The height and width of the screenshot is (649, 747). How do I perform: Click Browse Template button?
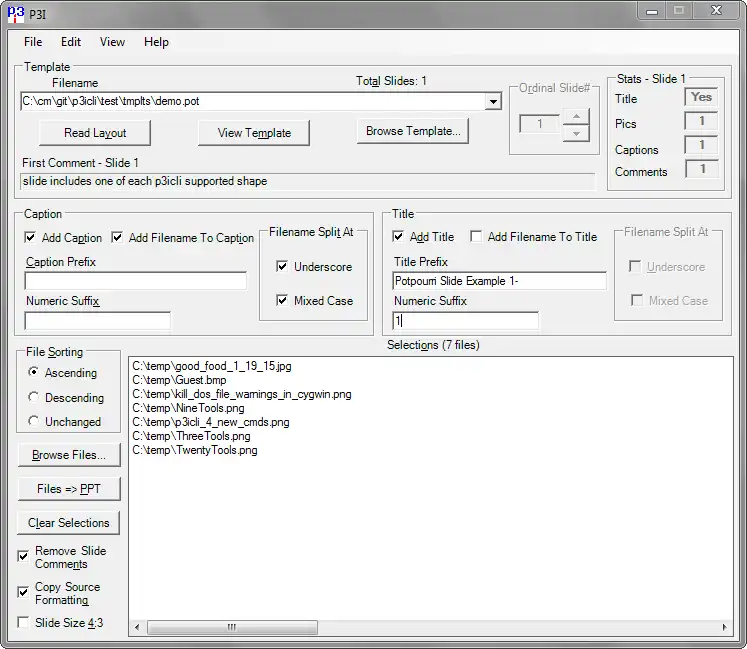(412, 131)
